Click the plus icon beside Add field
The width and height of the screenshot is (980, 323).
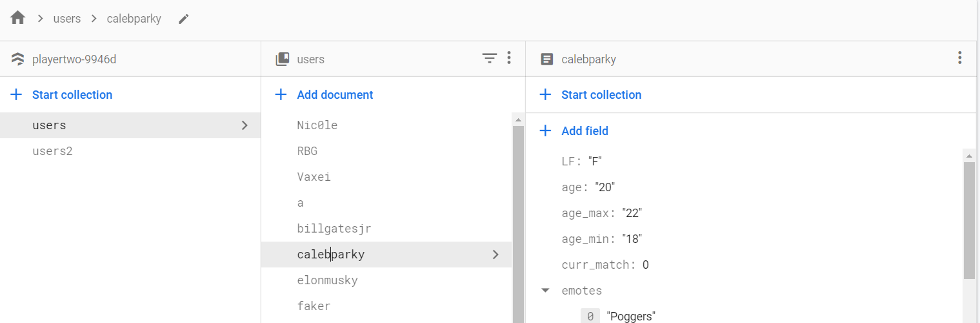pos(545,131)
